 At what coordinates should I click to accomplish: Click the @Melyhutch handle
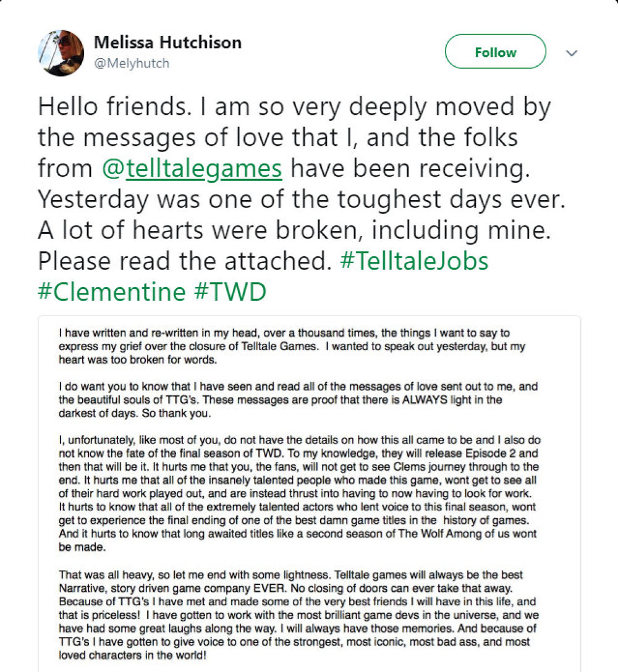tap(132, 63)
